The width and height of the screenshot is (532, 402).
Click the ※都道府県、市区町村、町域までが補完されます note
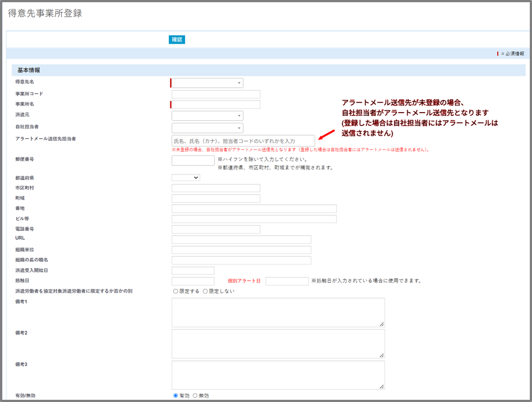pos(275,168)
